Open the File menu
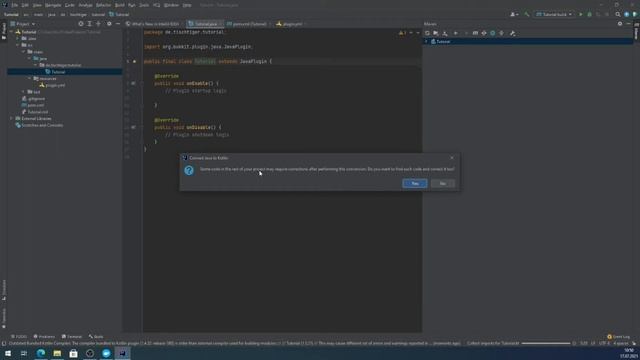This screenshot has height=360, width=640. click(x=15, y=5)
